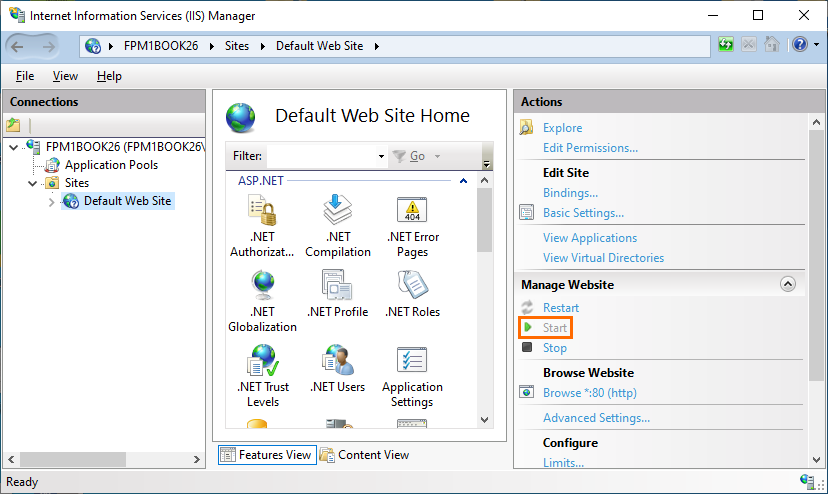
Task: Click the feature list scroll down arrow
Action: coord(485,420)
